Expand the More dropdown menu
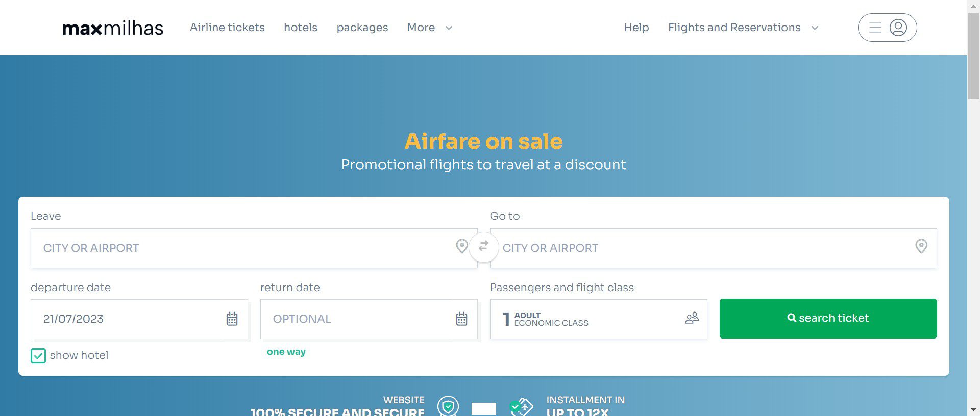The height and width of the screenshot is (416, 980). click(430, 28)
